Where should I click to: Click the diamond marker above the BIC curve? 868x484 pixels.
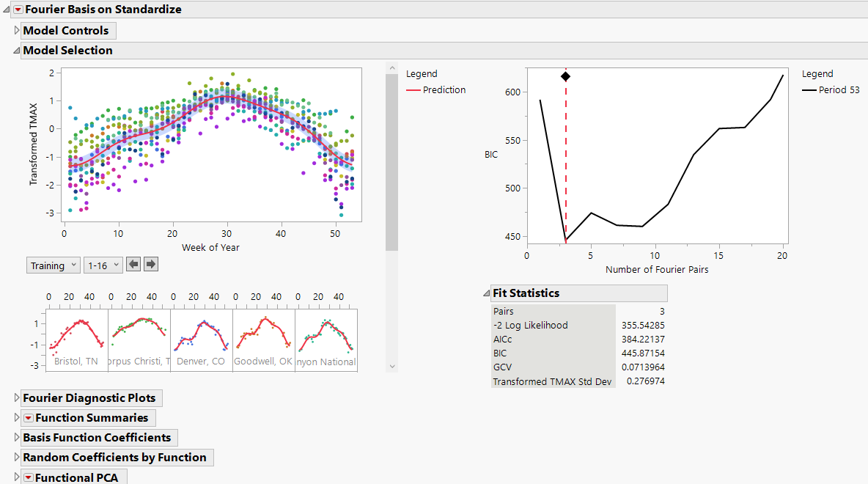(565, 76)
